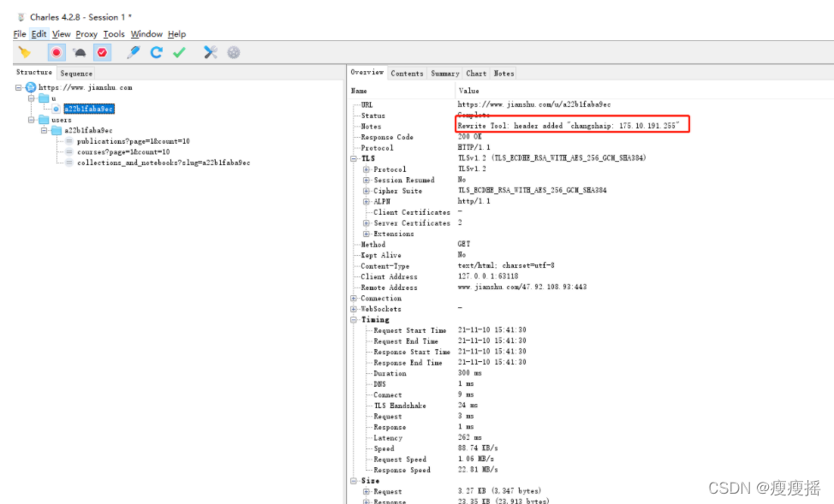Expand the Server Certificates row
Screen dimensions: 834x504
(x=366, y=223)
